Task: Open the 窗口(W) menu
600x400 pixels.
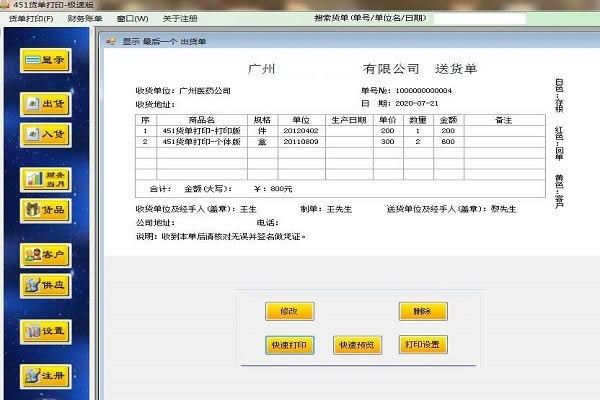Action: point(132,18)
